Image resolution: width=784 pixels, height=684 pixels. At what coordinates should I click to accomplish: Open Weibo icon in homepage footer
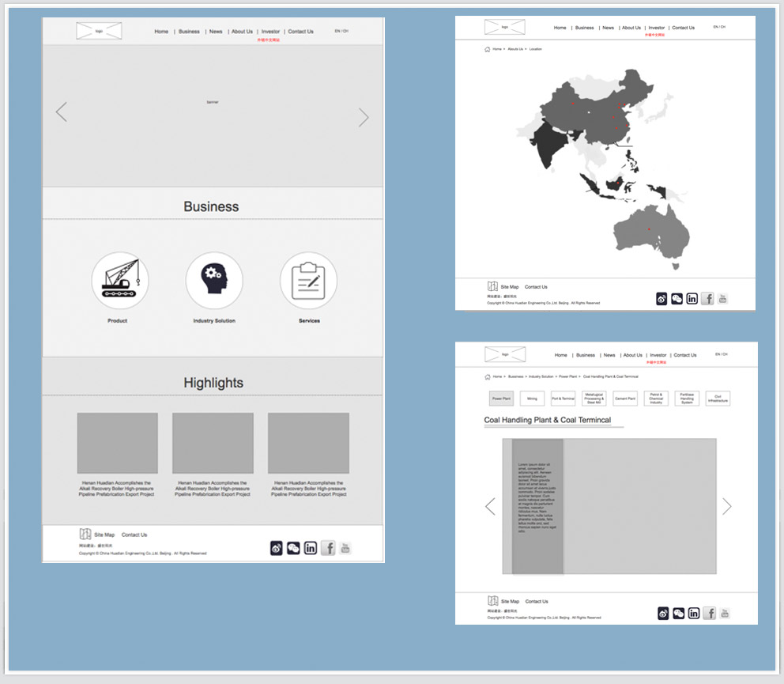[277, 549]
